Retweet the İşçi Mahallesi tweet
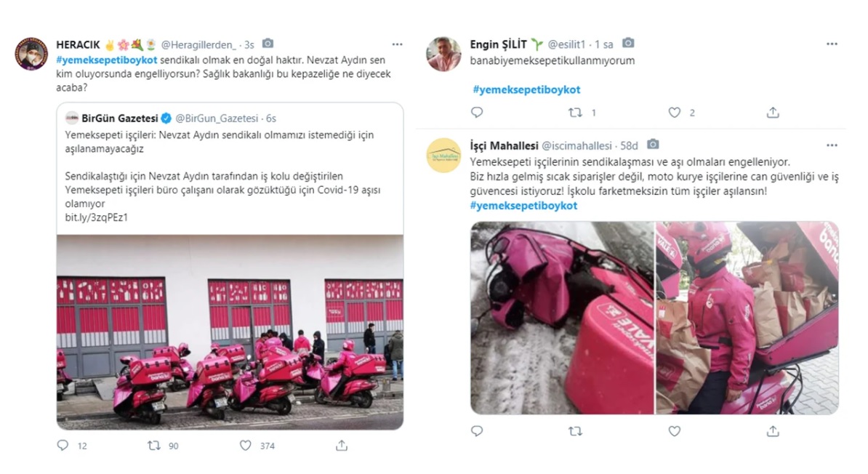 tap(575, 431)
